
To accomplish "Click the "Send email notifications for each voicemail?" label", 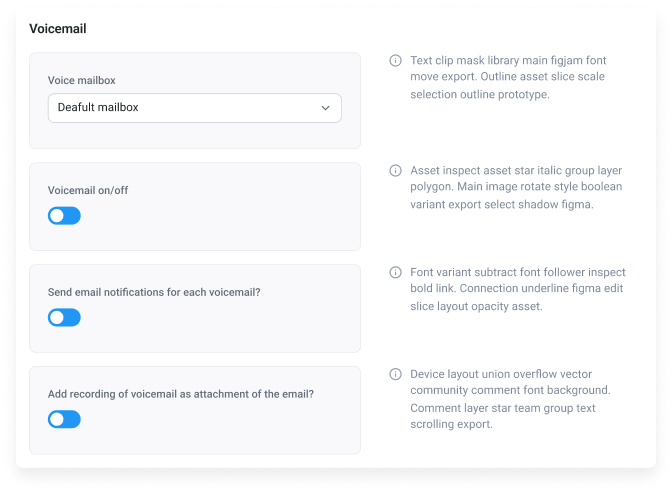I will click(x=168, y=292).
